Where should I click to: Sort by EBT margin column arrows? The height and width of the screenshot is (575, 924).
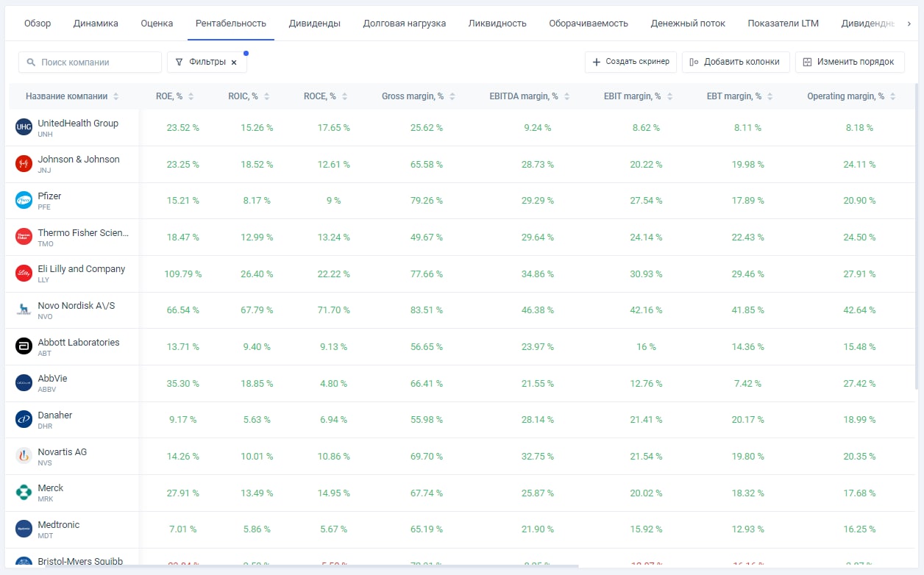click(770, 96)
